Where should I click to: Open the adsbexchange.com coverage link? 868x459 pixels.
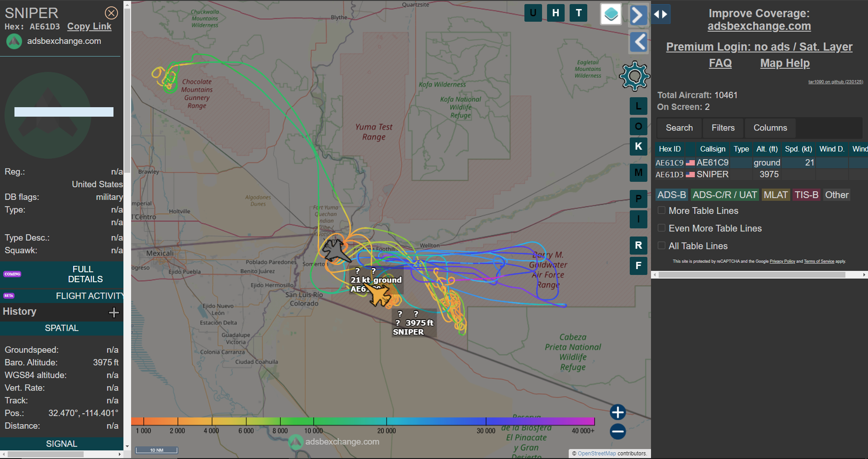tap(759, 26)
